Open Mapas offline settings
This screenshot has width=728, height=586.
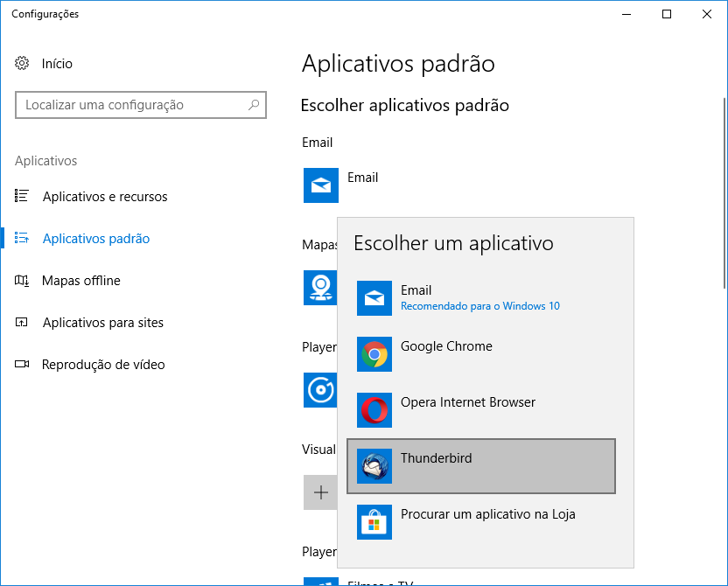(x=81, y=281)
